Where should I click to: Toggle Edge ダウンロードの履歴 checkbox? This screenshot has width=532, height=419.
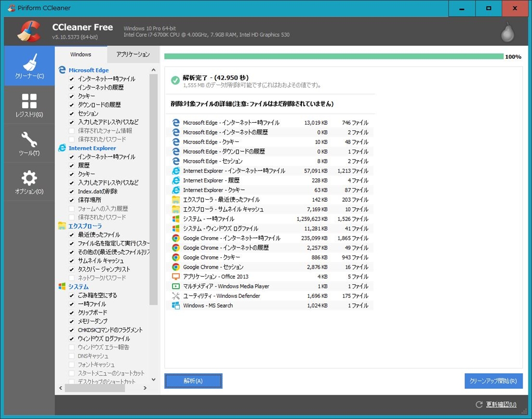coord(72,104)
